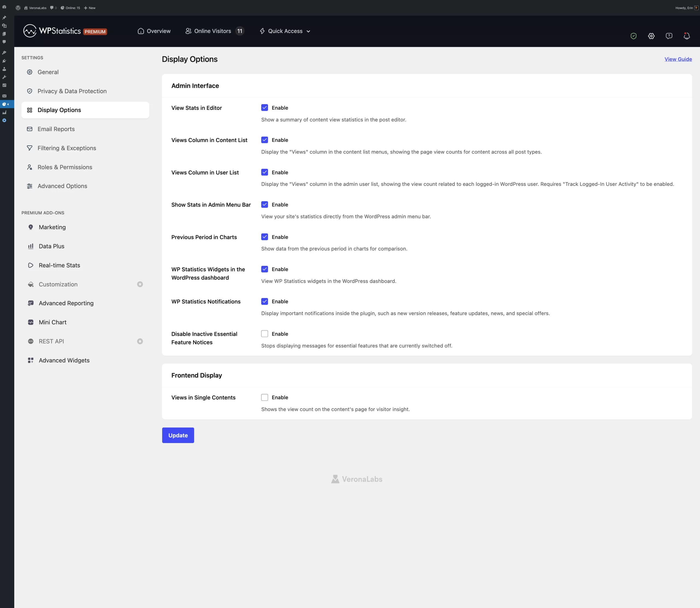Image resolution: width=700 pixels, height=608 pixels.
Task: Open WordPress Settings via the sliders sidebar icon
Action: [4, 85]
